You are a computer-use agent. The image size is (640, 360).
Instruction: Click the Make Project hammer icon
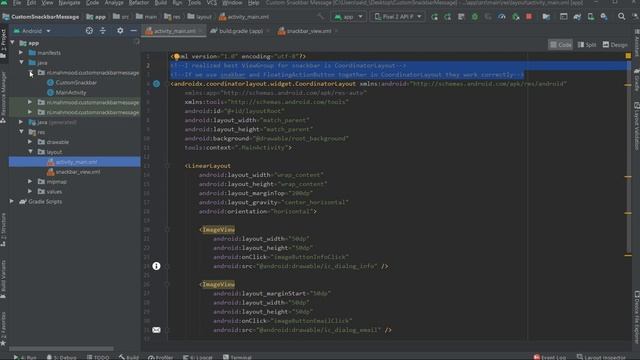coord(321,17)
